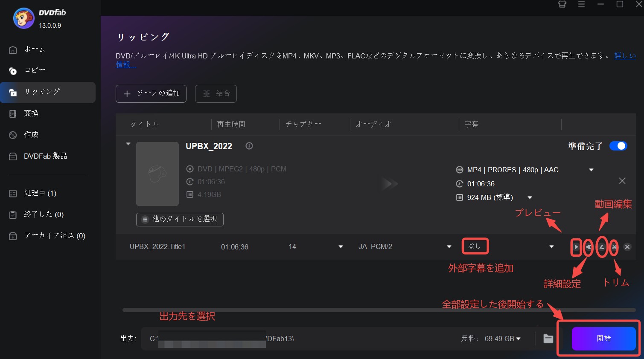Open advanced settings wrench icon
The width and height of the screenshot is (644, 359).
pos(589,247)
